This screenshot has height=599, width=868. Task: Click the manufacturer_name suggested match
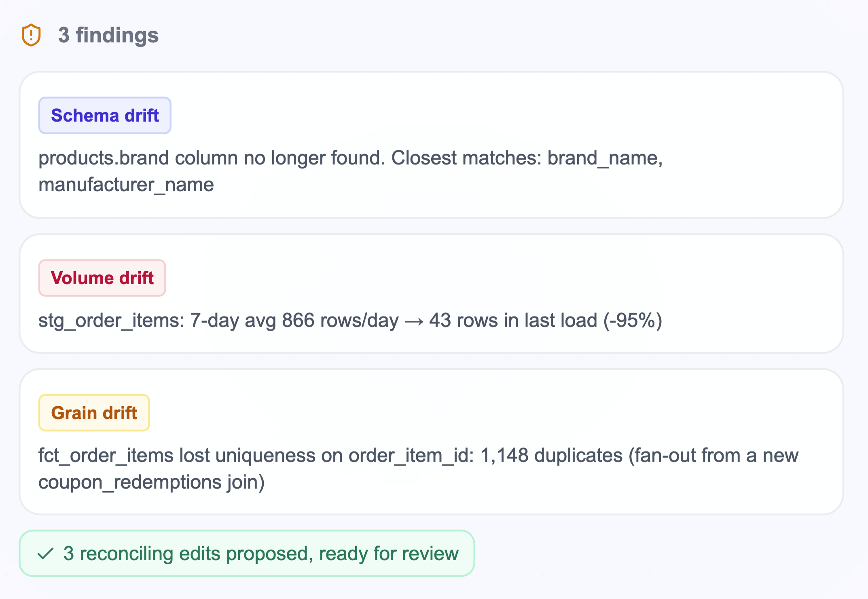click(x=126, y=185)
